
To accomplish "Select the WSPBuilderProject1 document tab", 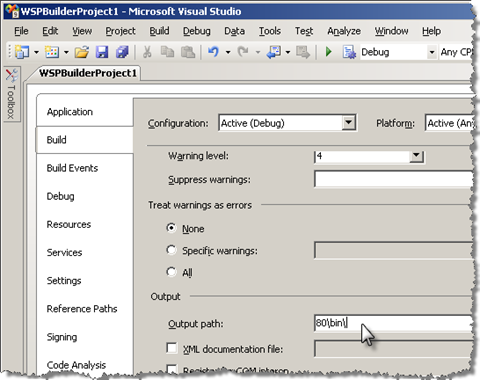I will click(x=88, y=73).
